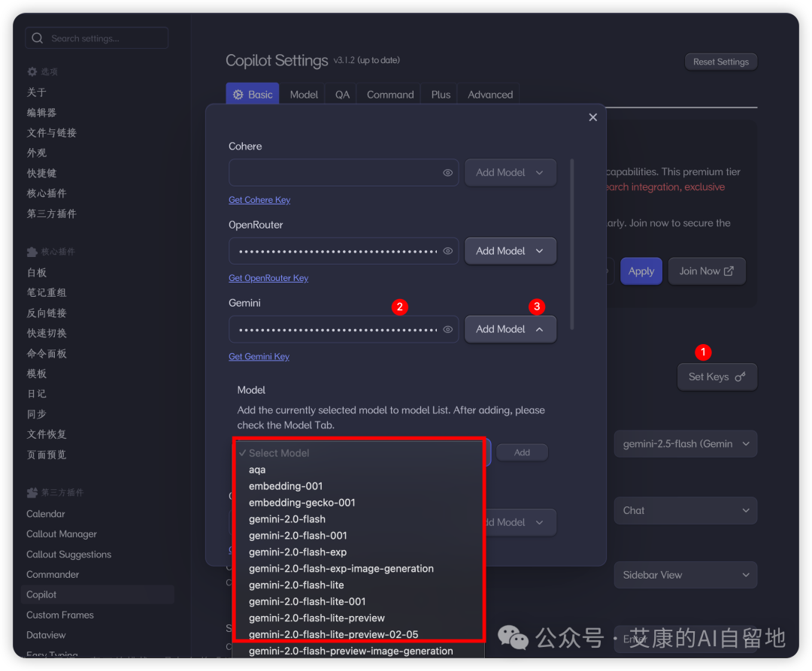Open 关于 in settings sidebar
The height and width of the screenshot is (671, 812).
click(x=37, y=92)
